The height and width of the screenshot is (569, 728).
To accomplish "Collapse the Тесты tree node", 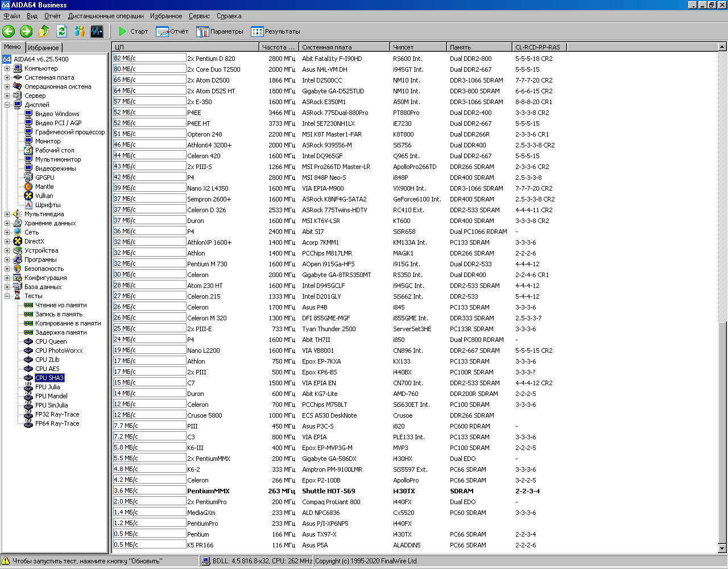I will [x=7, y=296].
